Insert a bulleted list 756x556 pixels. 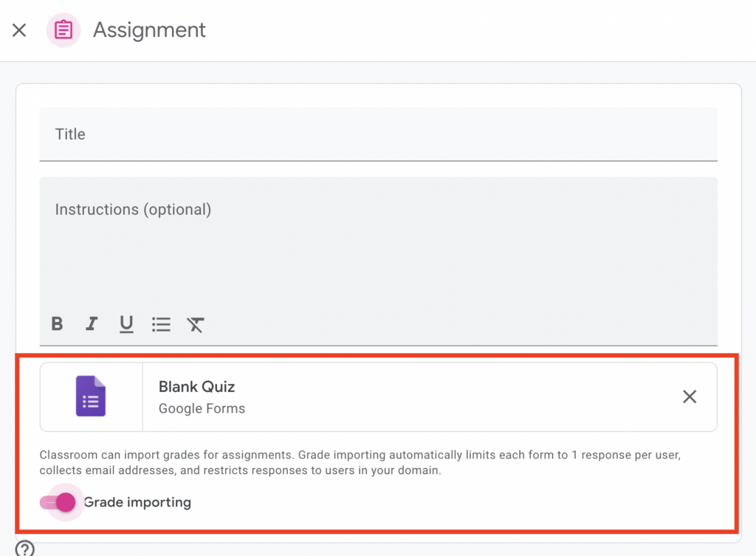pyautogui.click(x=161, y=324)
